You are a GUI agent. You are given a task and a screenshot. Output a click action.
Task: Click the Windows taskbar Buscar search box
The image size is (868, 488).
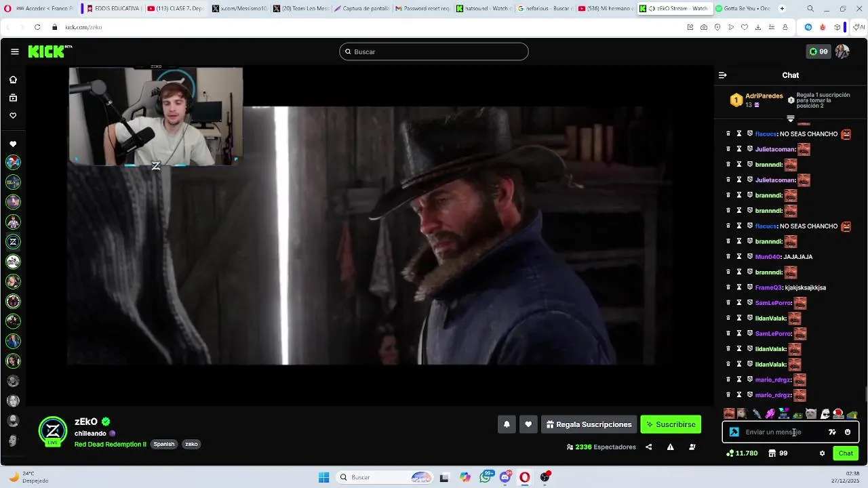point(384,477)
